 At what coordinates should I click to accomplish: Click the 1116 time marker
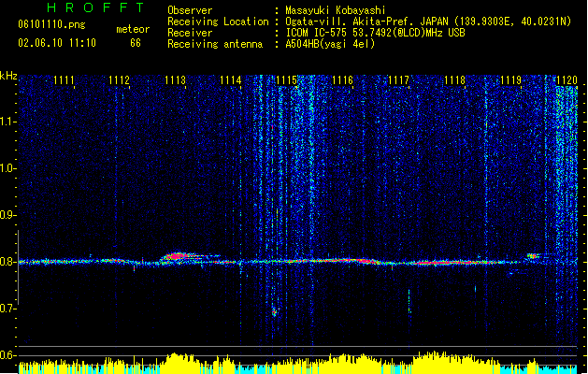coord(343,79)
